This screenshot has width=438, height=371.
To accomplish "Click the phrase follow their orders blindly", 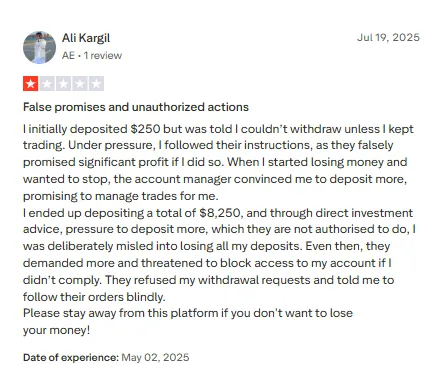I will point(94,297).
